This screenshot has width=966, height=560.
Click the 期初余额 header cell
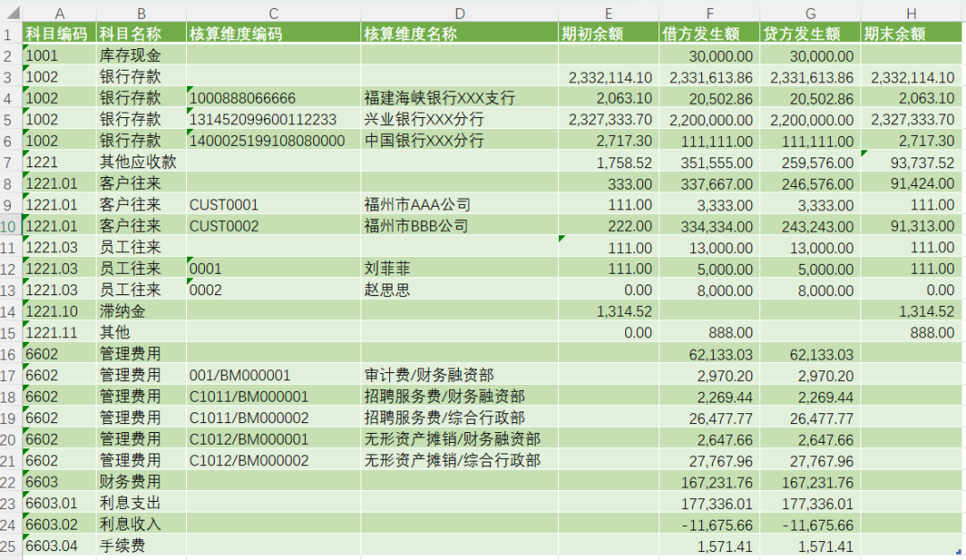609,33
